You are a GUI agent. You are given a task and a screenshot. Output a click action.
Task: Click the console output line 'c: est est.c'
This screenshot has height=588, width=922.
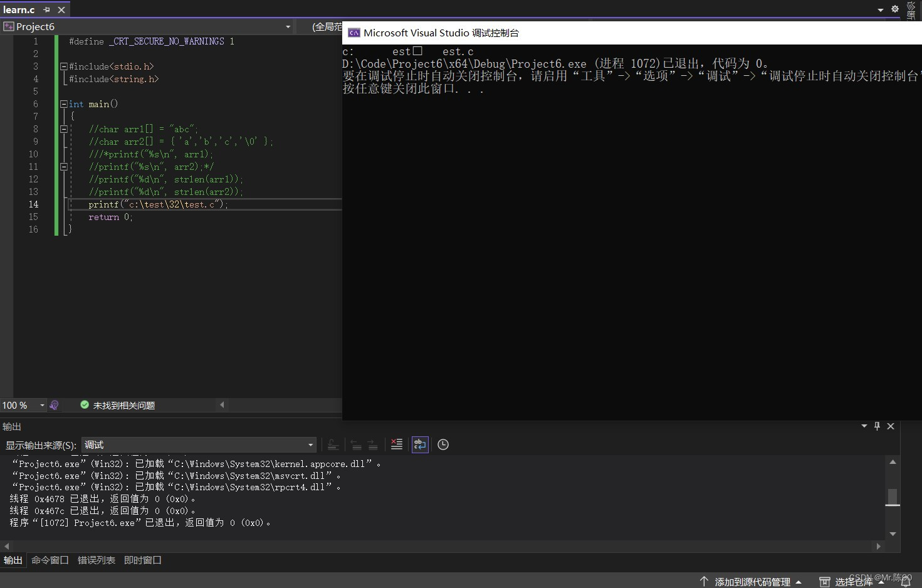coord(408,51)
